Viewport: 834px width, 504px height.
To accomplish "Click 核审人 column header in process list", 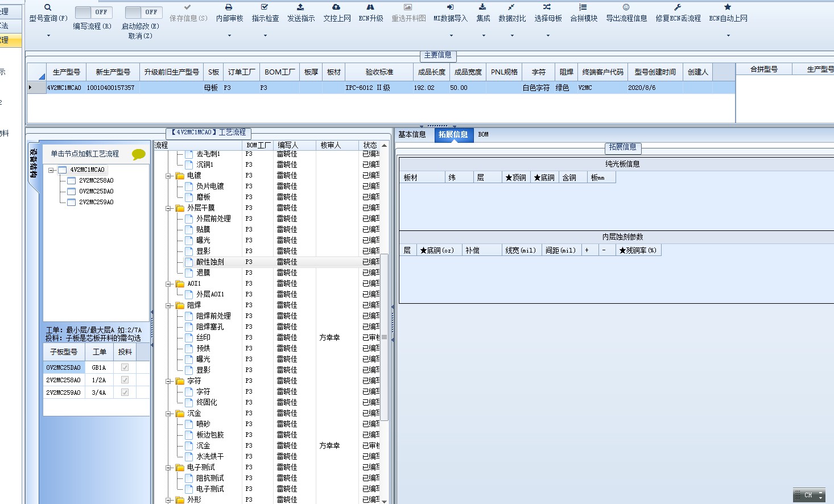I will [338, 146].
